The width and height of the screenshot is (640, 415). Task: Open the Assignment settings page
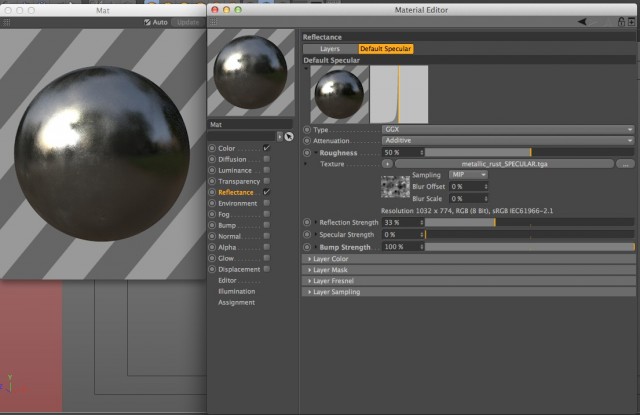click(x=237, y=302)
